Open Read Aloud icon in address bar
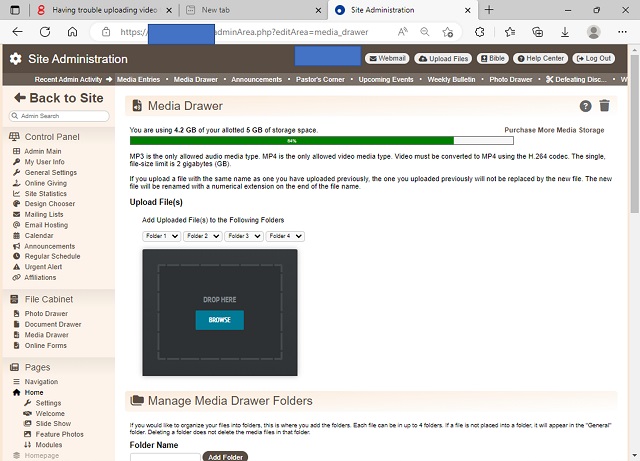Image resolution: width=640 pixels, height=461 pixels. [x=402, y=32]
